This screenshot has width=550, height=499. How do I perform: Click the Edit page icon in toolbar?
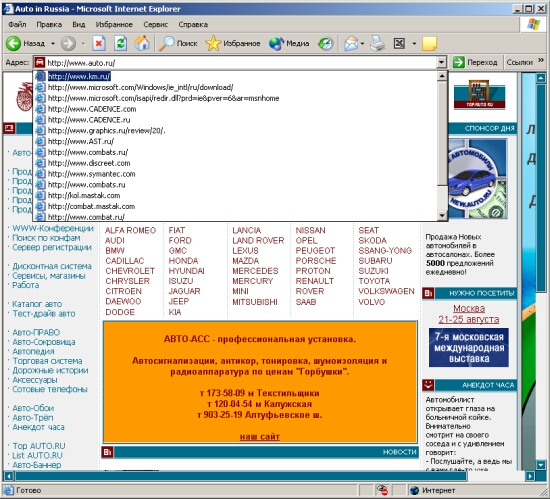coord(399,43)
